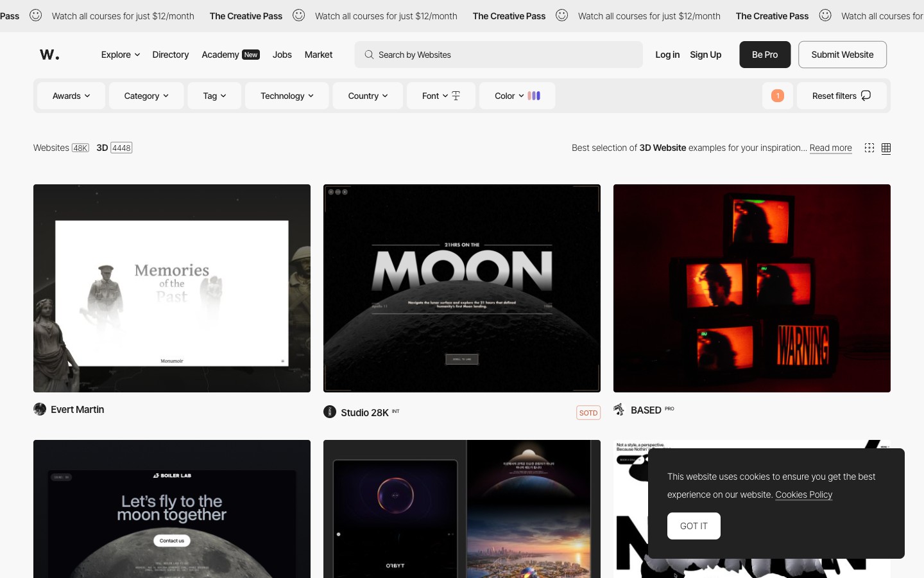Select the Websites 48K tab
924x578 pixels.
click(x=61, y=148)
